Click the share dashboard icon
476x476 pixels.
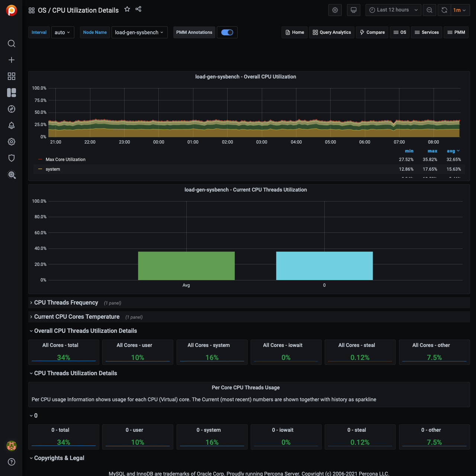(138, 9)
